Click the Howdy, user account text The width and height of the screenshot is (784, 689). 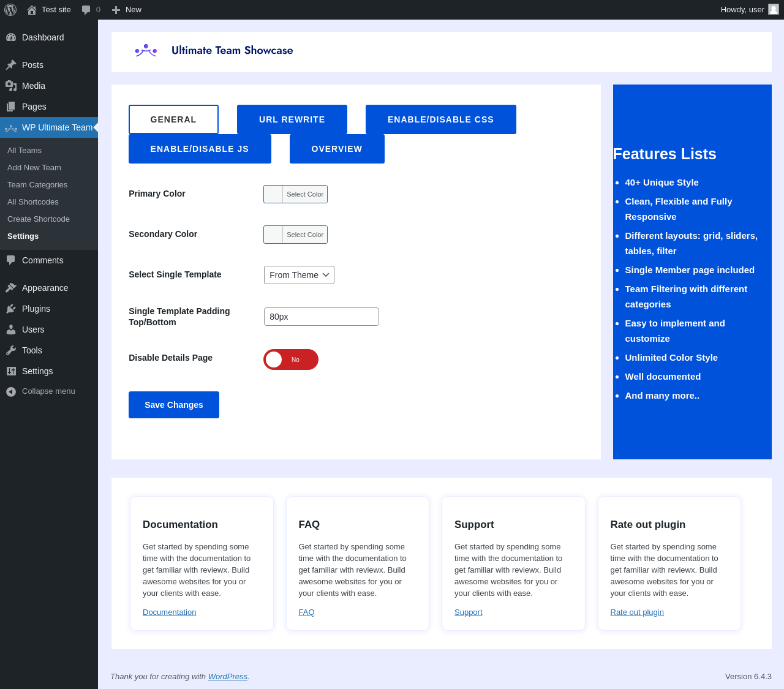tap(742, 10)
